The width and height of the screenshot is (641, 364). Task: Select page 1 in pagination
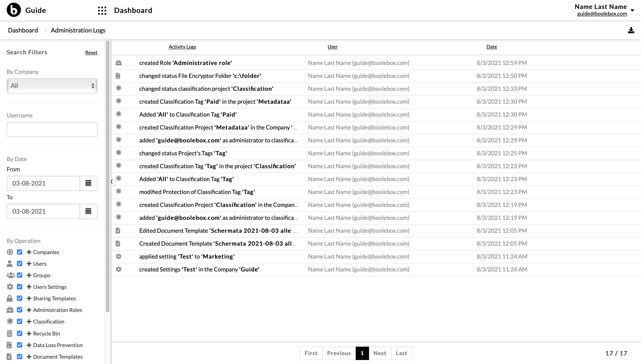[362, 353]
